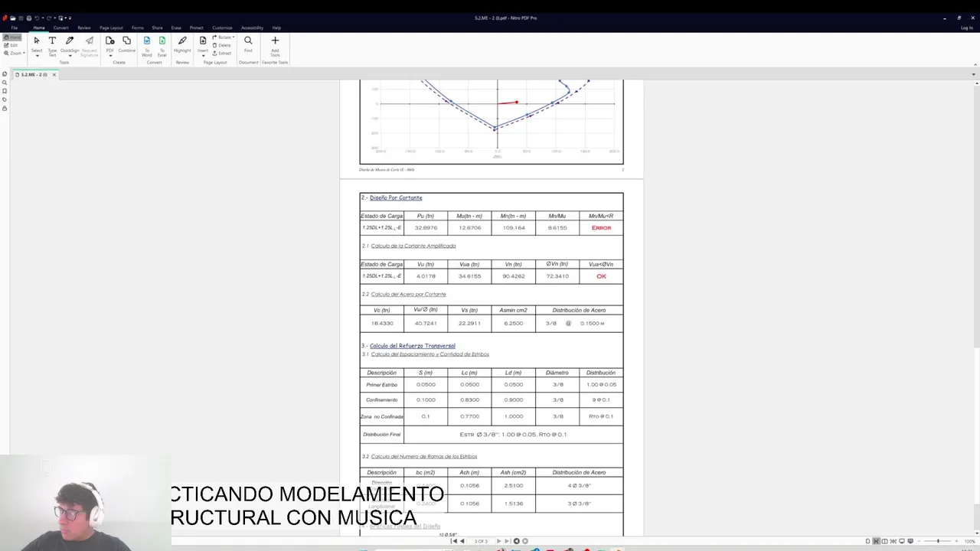Expand the QuickSign dropdown arrow
The width and height of the screenshot is (980, 551).
70,55
